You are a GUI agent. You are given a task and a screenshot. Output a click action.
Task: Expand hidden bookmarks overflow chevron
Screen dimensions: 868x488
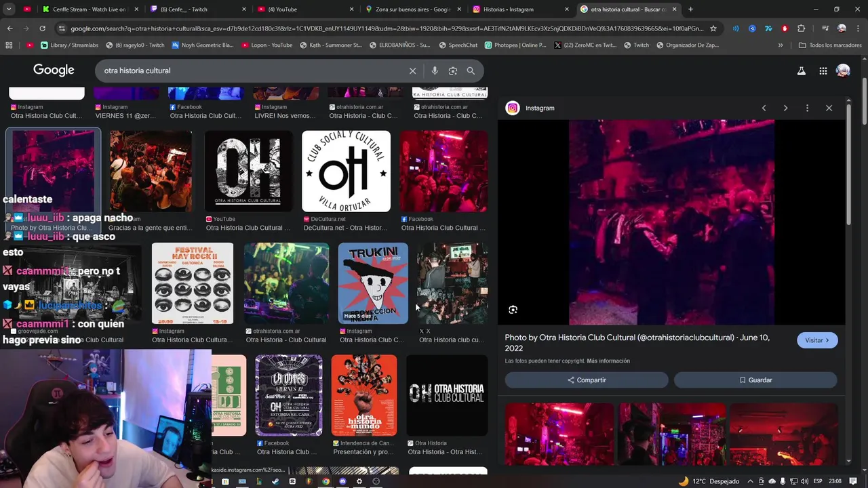(781, 45)
